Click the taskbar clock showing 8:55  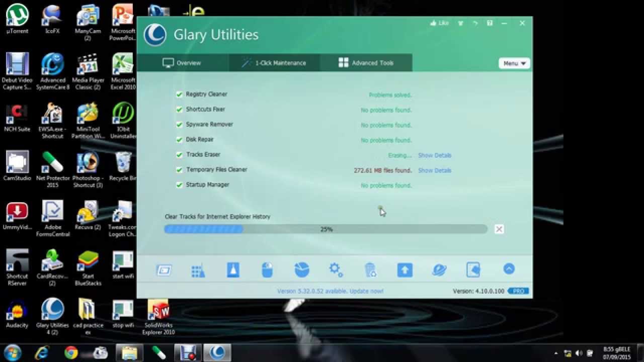(x=617, y=352)
